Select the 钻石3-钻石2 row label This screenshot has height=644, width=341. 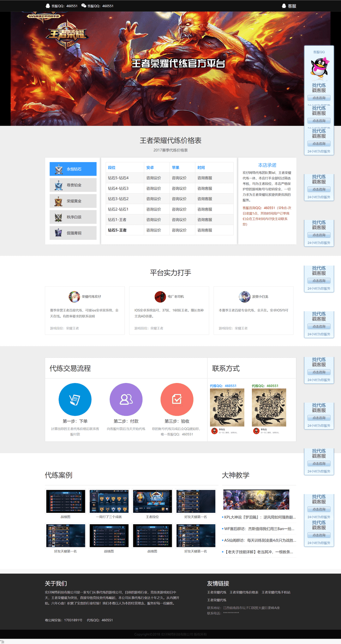tap(118, 199)
